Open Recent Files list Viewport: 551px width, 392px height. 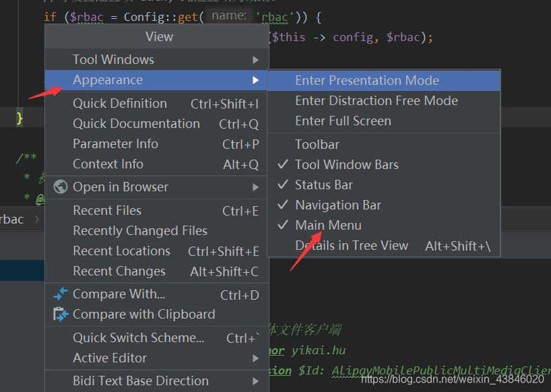pyautogui.click(x=157, y=210)
